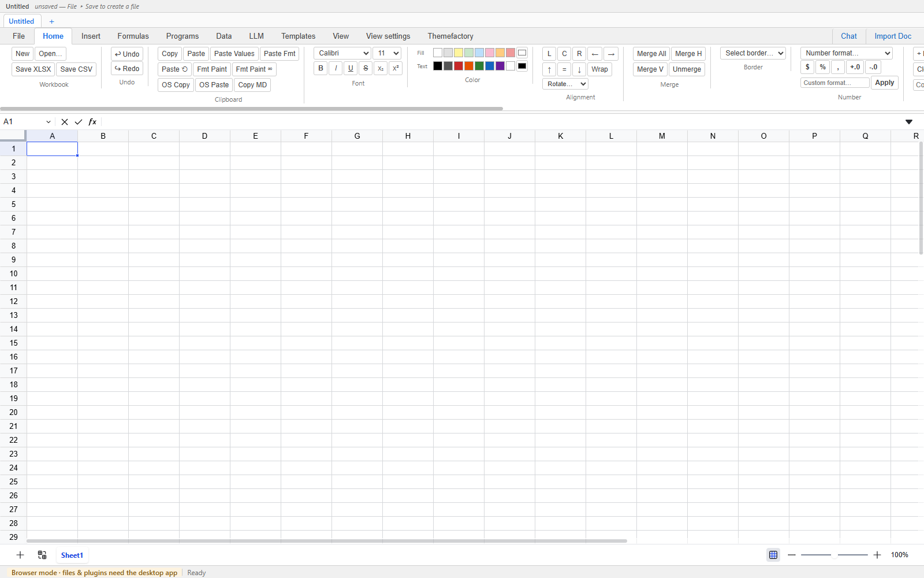924x578 pixels.
Task: Click the fx insert function icon
Action: (92, 122)
